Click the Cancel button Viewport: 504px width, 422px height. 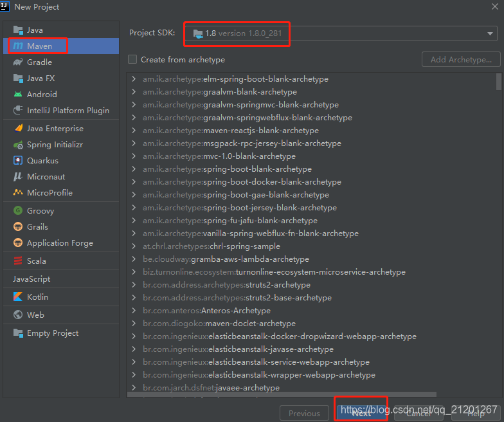[x=419, y=413]
